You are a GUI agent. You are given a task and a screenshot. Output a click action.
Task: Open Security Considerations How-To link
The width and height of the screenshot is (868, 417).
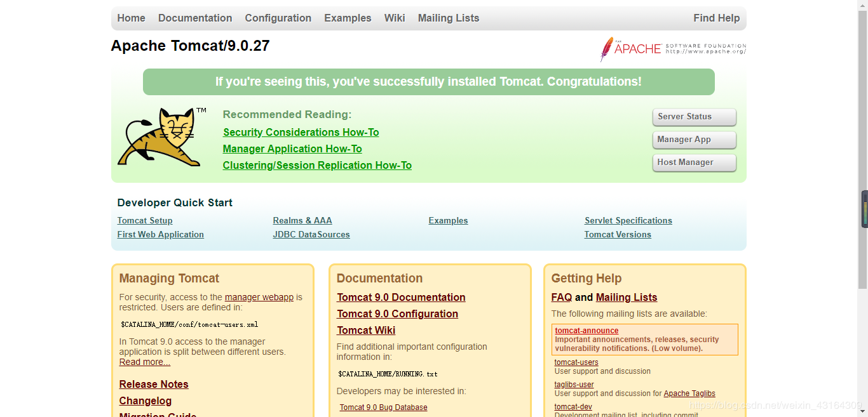coord(301,132)
